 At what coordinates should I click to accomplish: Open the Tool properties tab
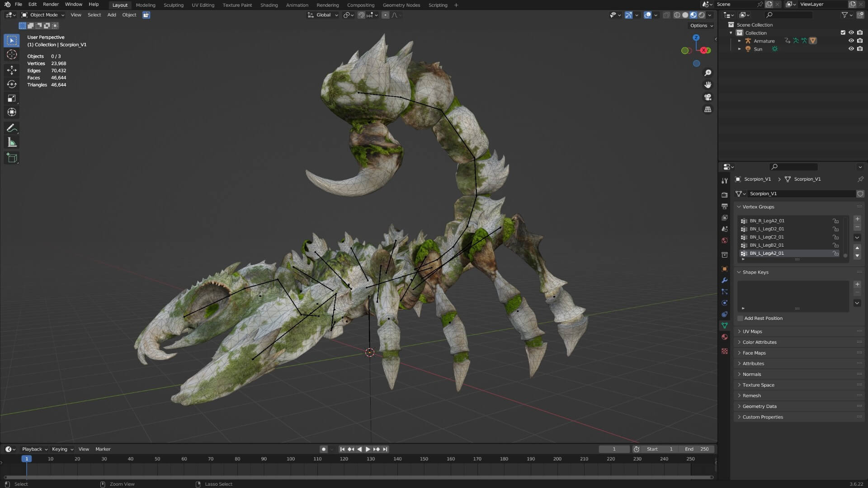pos(725,181)
